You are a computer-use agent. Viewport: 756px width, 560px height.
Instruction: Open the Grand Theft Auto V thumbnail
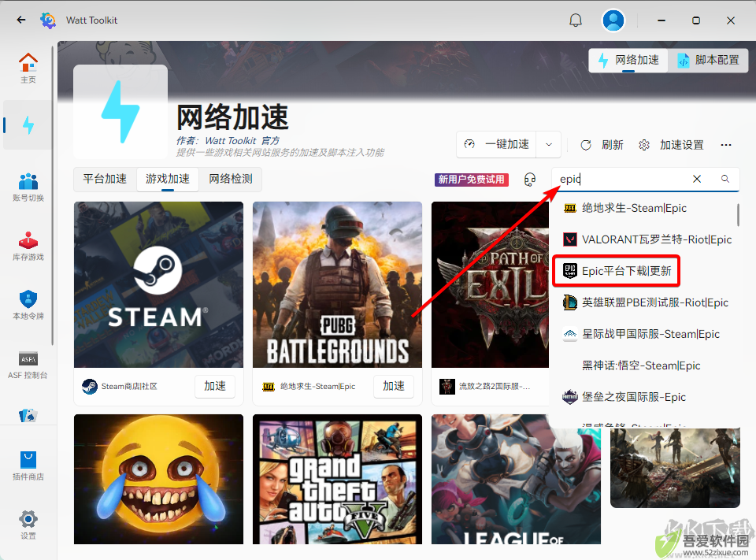tap(338, 480)
